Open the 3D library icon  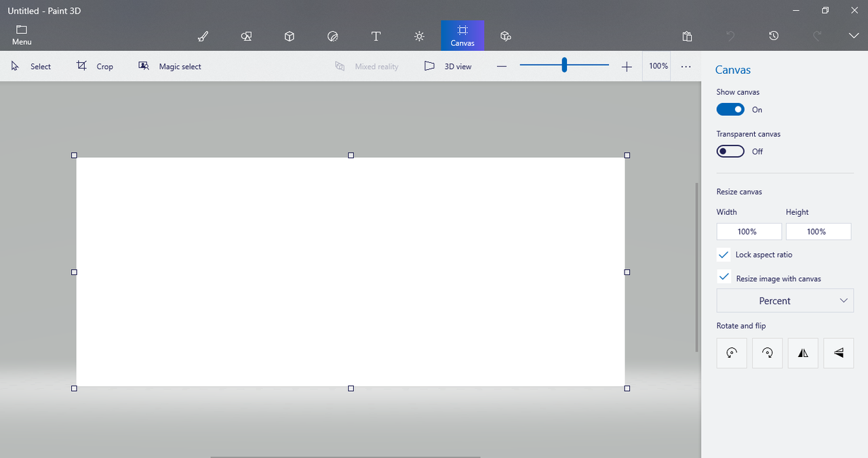tap(505, 36)
